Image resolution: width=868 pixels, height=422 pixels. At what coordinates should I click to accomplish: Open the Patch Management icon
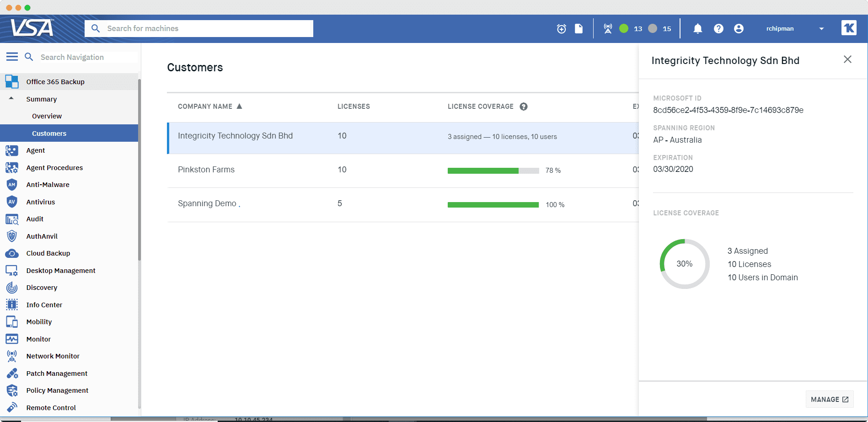tap(12, 374)
